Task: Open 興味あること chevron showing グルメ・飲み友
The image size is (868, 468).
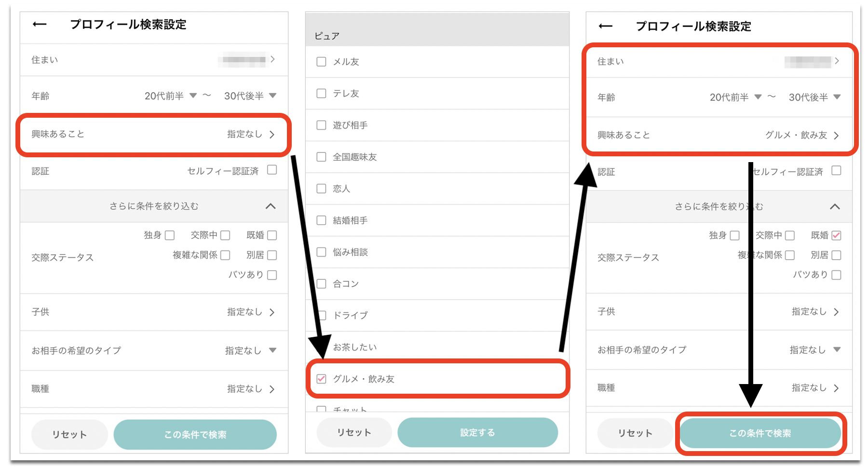Action: pyautogui.click(x=836, y=136)
